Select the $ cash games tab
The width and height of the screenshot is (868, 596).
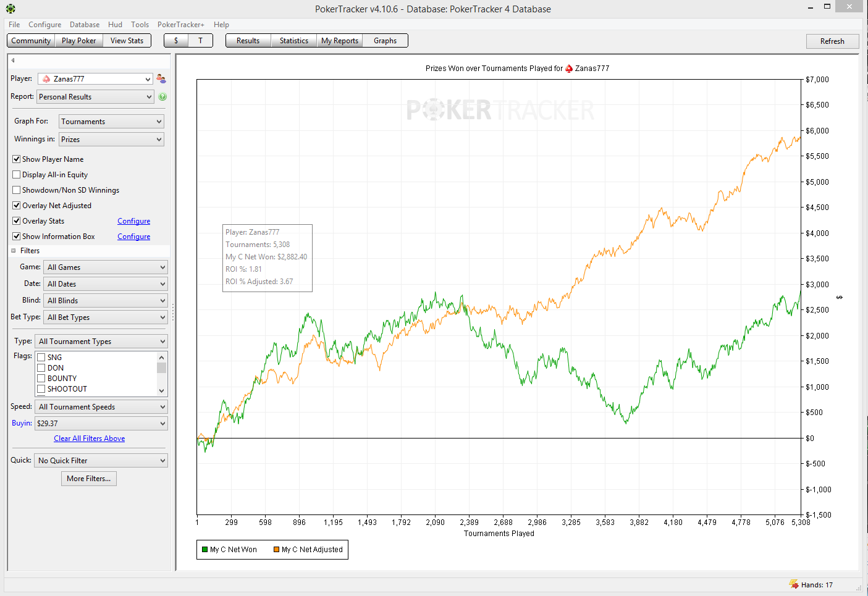click(176, 41)
